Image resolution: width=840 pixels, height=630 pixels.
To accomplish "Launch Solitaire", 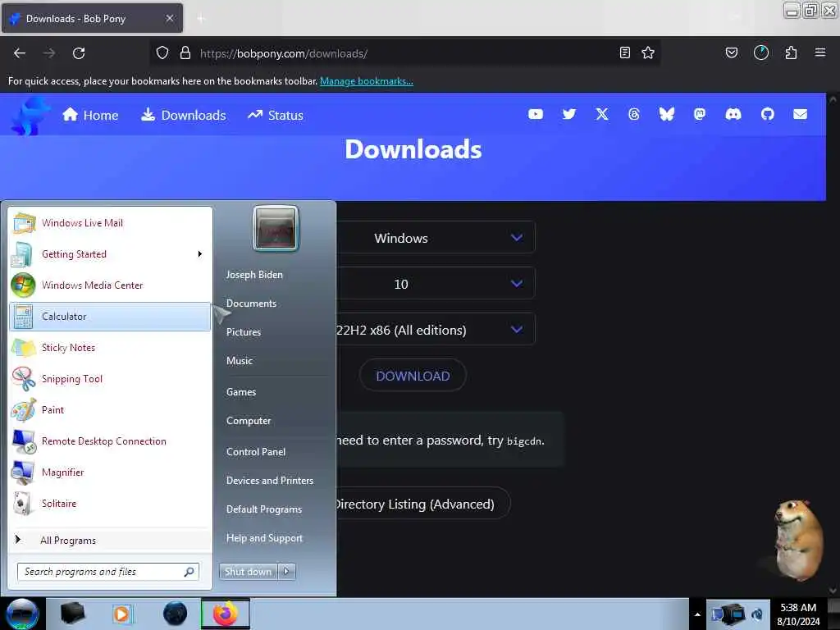I will (111, 503).
